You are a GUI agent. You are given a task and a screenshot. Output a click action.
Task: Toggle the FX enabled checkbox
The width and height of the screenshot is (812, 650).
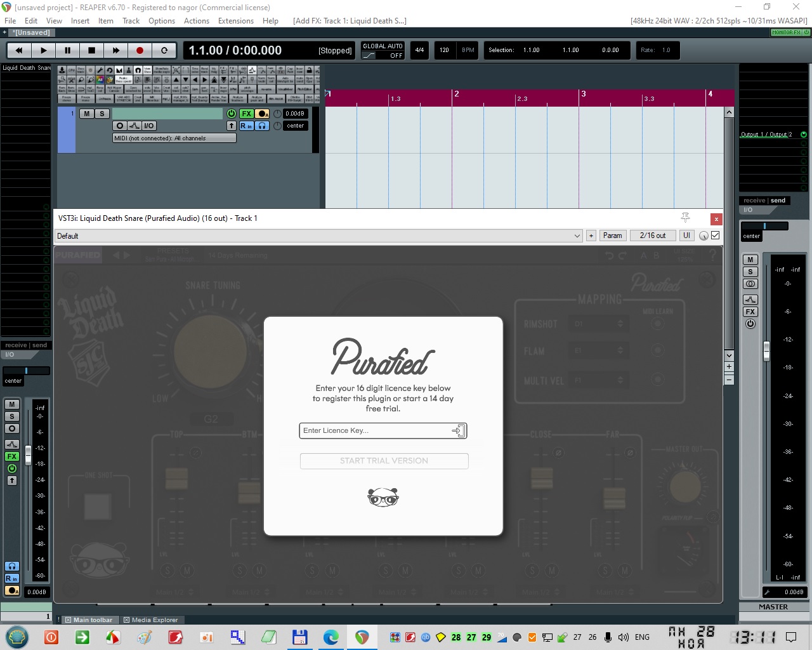tap(716, 235)
